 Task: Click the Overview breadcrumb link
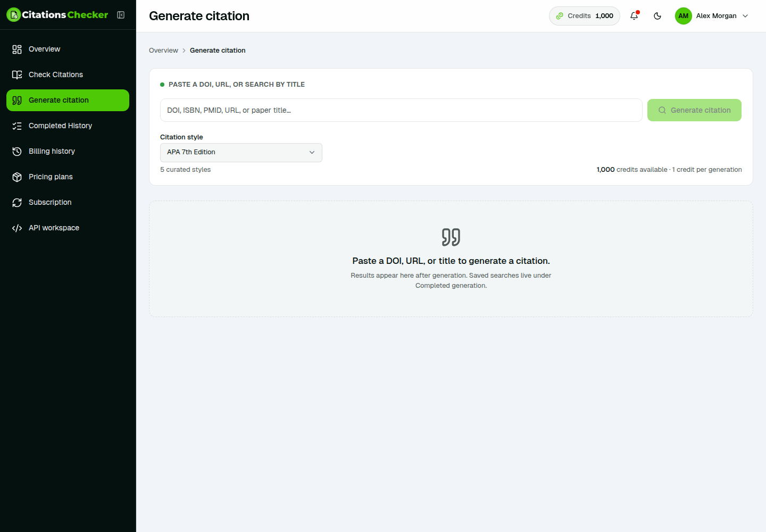[163, 51]
